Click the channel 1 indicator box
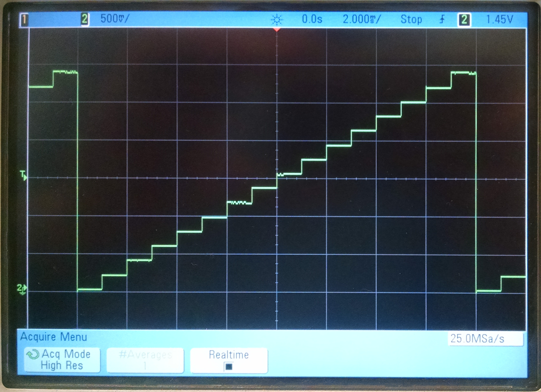This screenshot has height=392, width=541. click(24, 19)
